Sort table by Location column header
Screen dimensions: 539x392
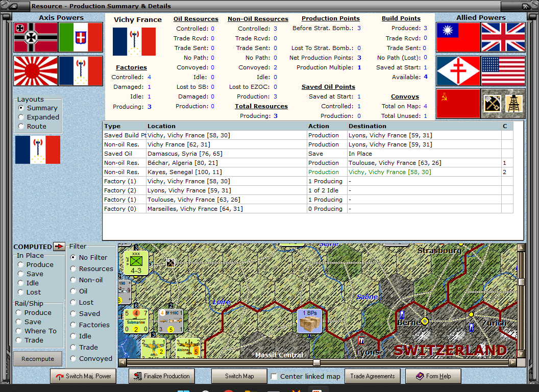pos(227,126)
